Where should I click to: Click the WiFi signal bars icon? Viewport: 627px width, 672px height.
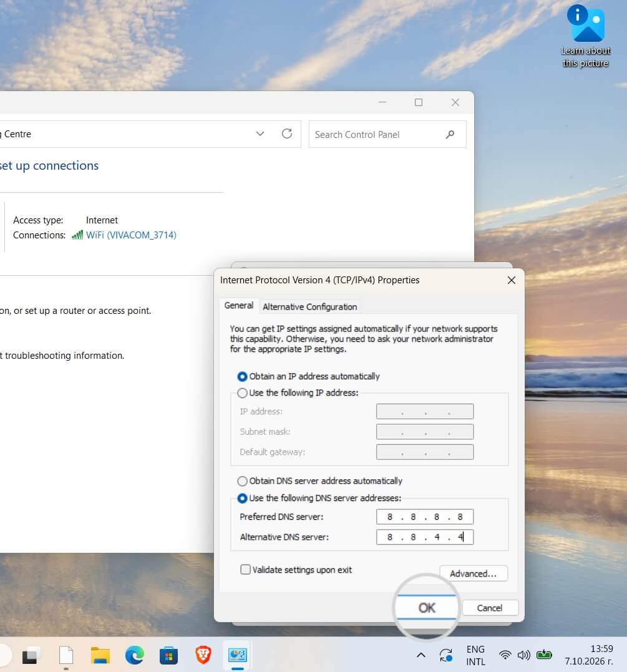77,235
